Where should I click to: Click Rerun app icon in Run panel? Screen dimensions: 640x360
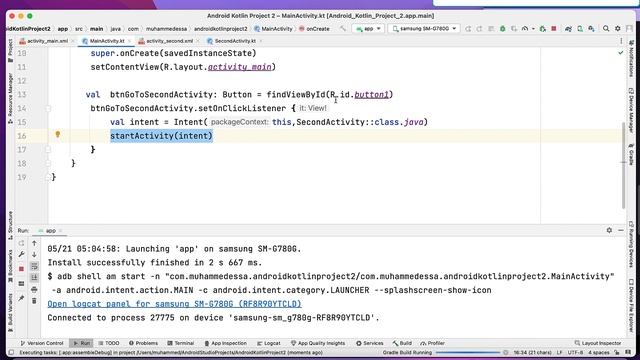(x=22, y=243)
